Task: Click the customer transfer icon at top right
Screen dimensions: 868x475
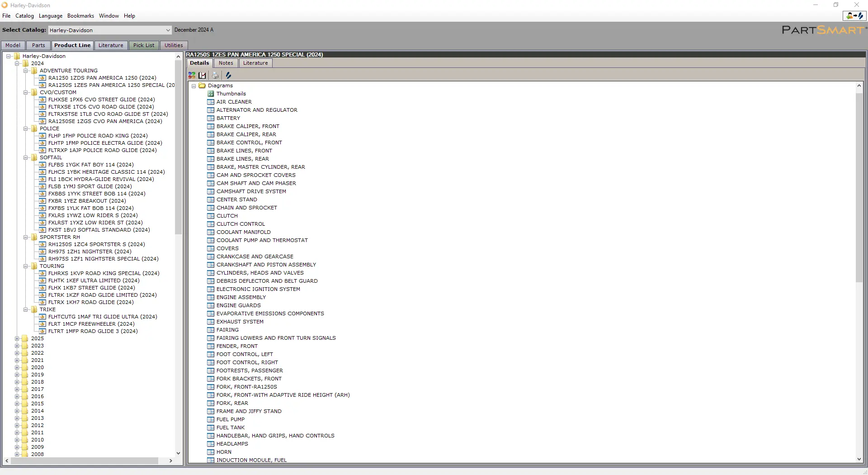Action: coord(854,16)
